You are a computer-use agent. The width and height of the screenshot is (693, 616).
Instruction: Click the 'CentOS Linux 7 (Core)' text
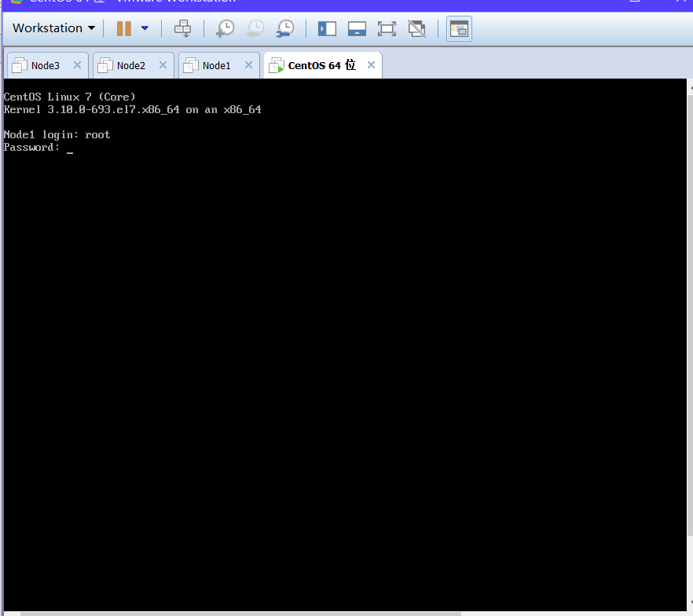pyautogui.click(x=69, y=97)
